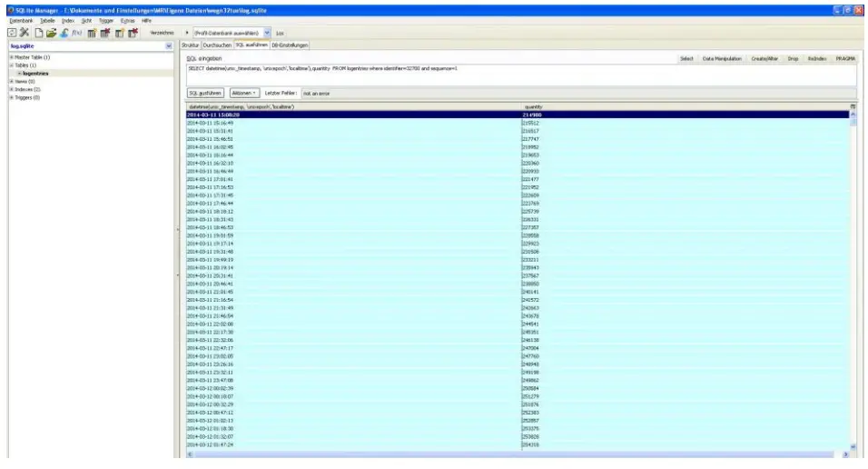Click the Letzter Fehler 'not an error' field
Screen dimensions: 868x469
click(578, 93)
